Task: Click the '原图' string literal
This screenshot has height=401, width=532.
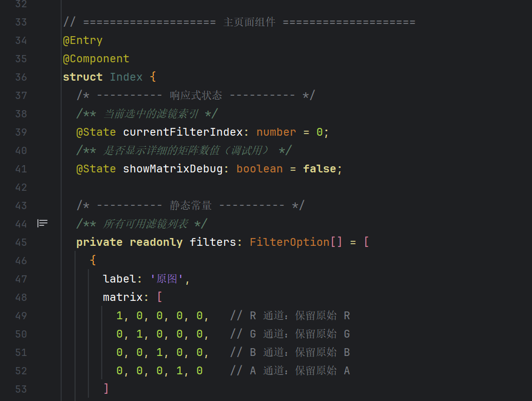Action: (167, 279)
